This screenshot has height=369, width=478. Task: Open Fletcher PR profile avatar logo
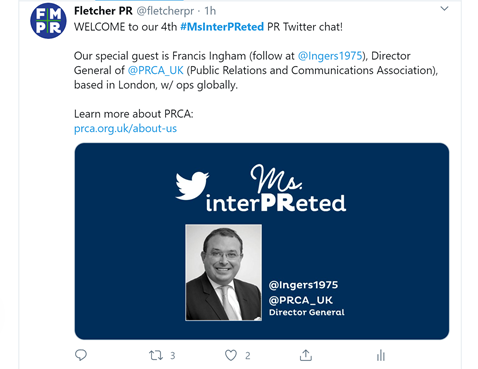point(48,21)
